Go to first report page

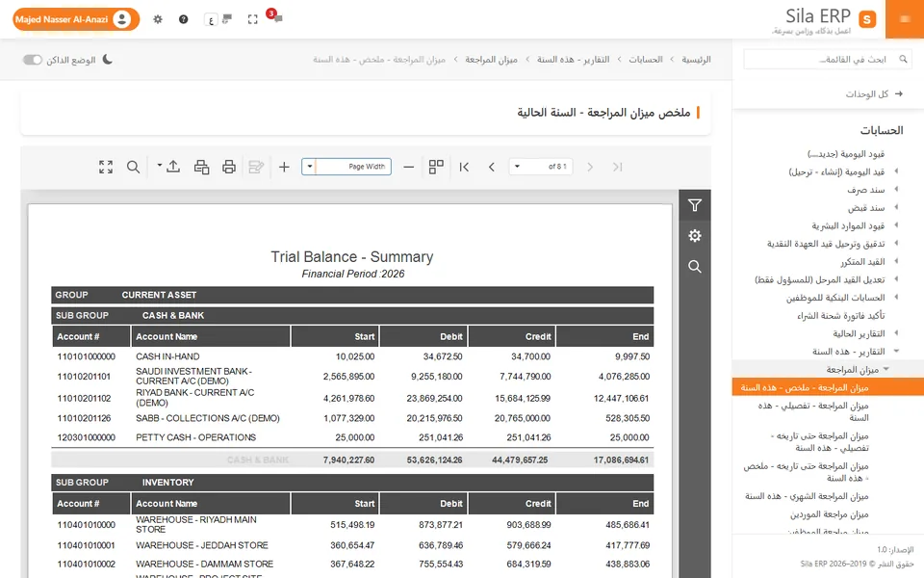tap(464, 167)
